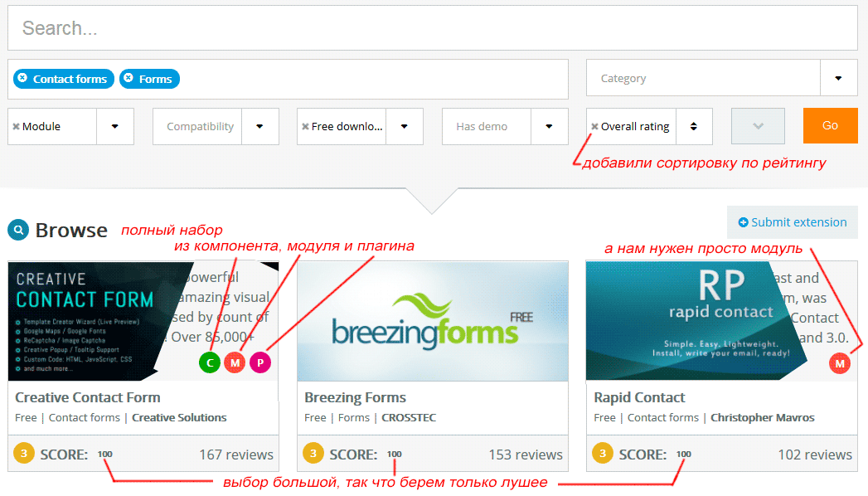Open the Compatibility dropdown
The height and width of the screenshot is (496, 868).
(x=216, y=127)
